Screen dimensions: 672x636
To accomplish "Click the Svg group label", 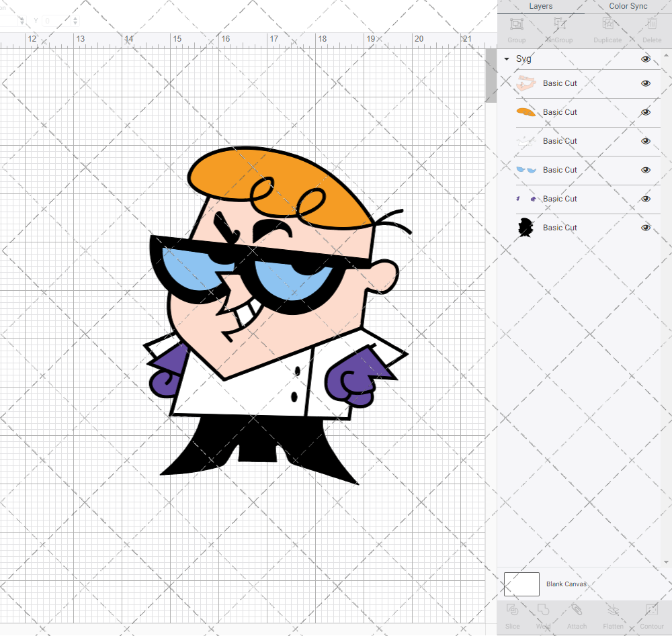I will click(523, 58).
